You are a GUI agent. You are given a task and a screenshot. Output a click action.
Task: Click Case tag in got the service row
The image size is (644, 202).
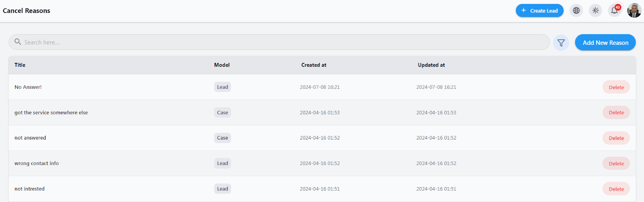pyautogui.click(x=223, y=112)
